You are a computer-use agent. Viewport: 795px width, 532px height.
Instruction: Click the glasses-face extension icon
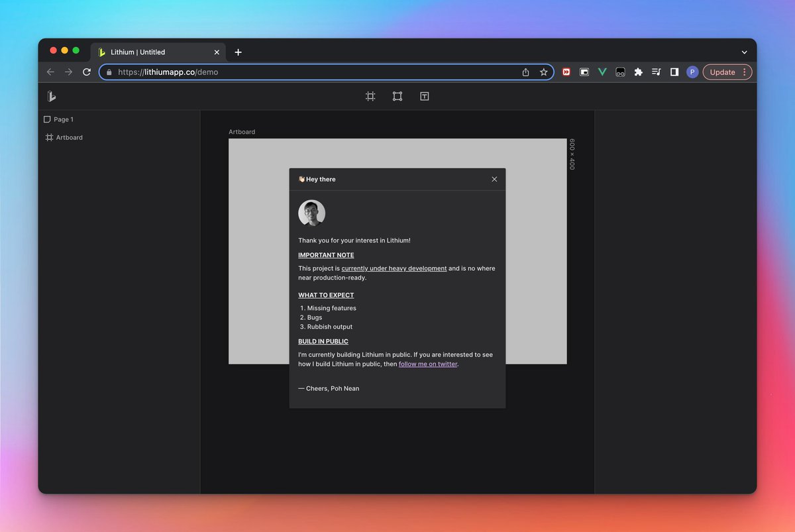click(x=620, y=72)
